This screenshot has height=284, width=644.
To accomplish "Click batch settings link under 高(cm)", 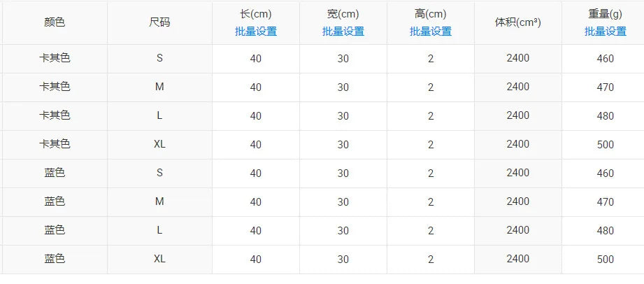I will [430, 31].
